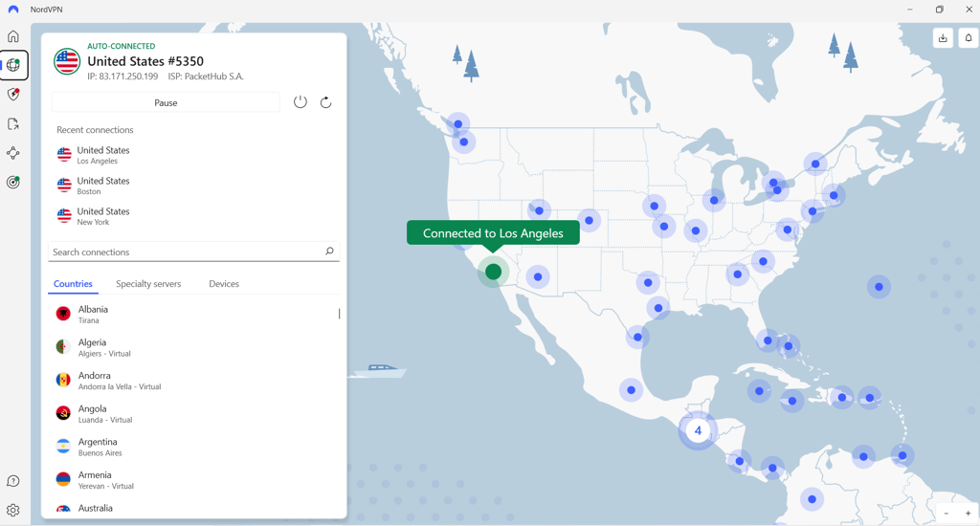Screen dimensions: 980x526
Task: Connect to Algeria Algiers - Virtual
Action: point(192,347)
